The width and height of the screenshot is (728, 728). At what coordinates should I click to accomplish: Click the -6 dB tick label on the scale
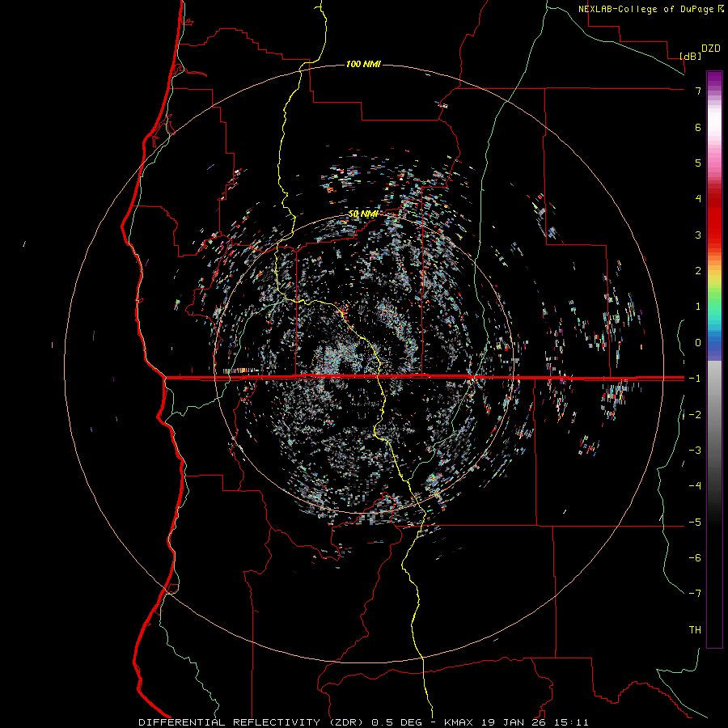point(695,558)
